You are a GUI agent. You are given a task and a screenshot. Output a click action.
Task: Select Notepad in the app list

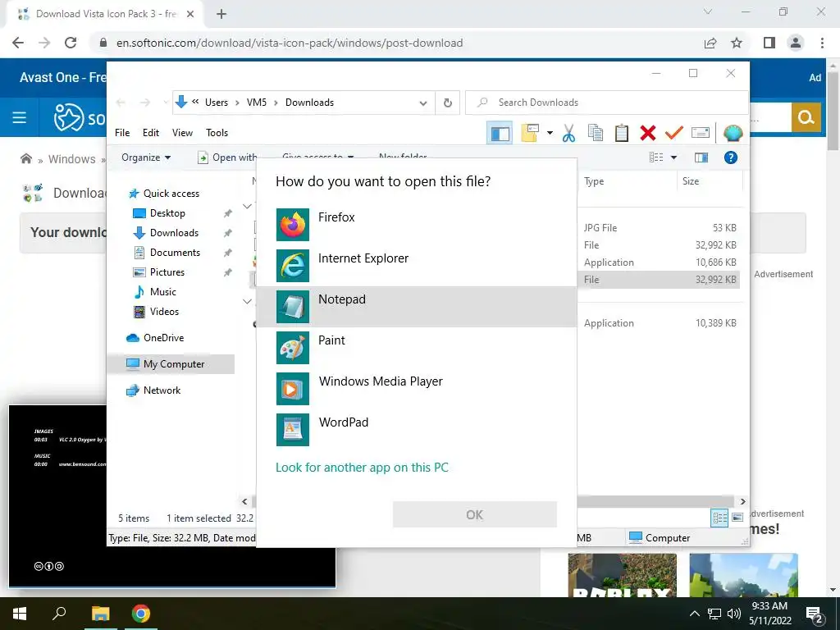416,307
